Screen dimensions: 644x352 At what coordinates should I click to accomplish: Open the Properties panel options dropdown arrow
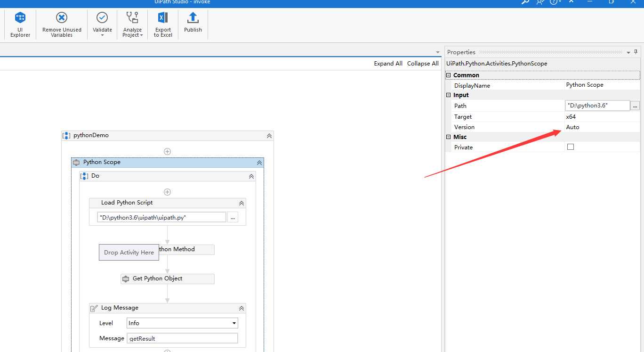coord(628,52)
